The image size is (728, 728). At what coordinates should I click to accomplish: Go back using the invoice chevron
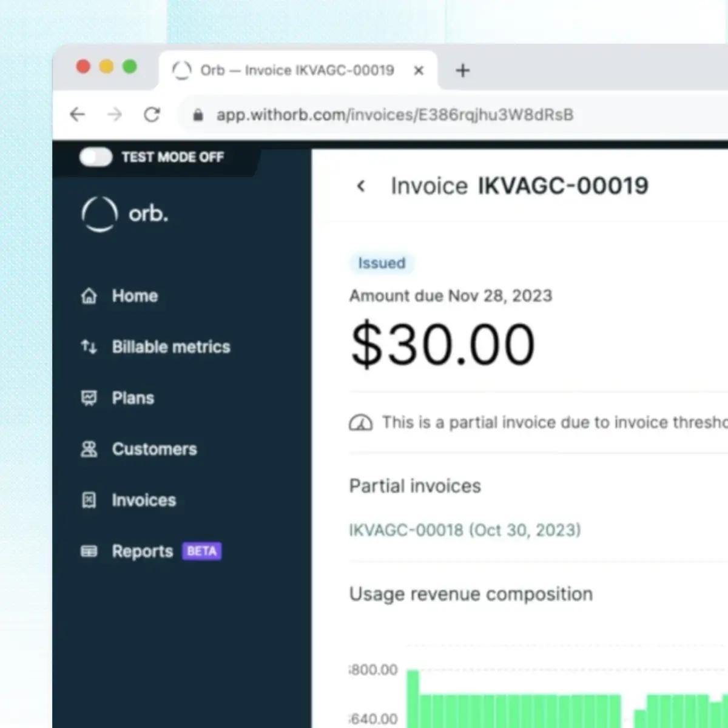[x=361, y=186]
